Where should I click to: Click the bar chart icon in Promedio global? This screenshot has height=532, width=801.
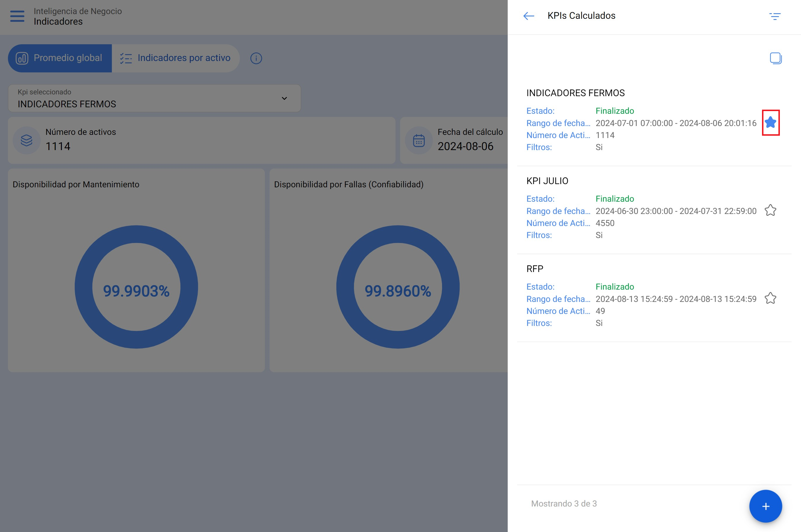click(x=22, y=58)
